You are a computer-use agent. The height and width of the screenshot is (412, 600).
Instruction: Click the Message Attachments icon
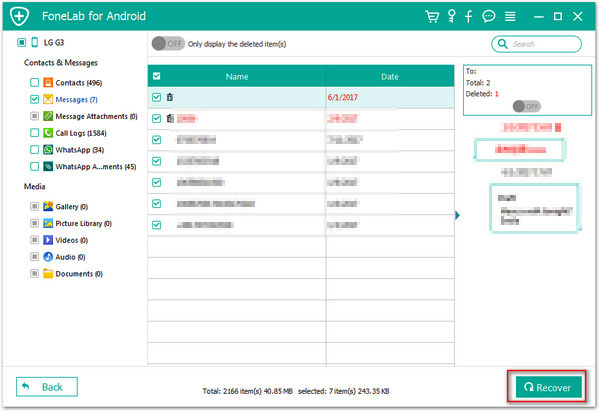48,116
